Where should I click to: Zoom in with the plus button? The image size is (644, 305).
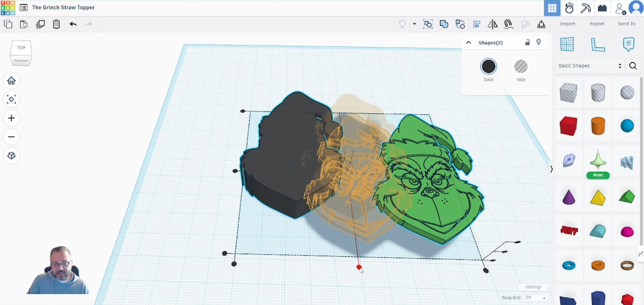(x=11, y=118)
